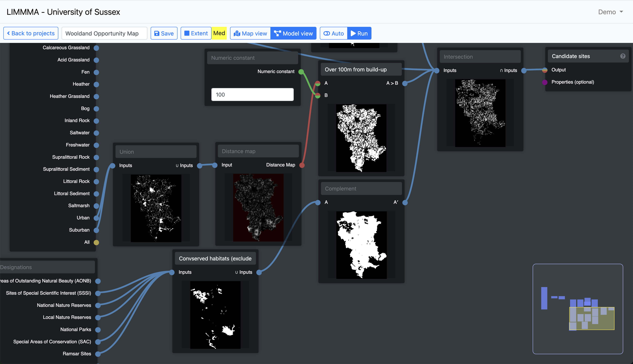Switch to Map view
Screen dimensions: 633x364
pos(250,33)
